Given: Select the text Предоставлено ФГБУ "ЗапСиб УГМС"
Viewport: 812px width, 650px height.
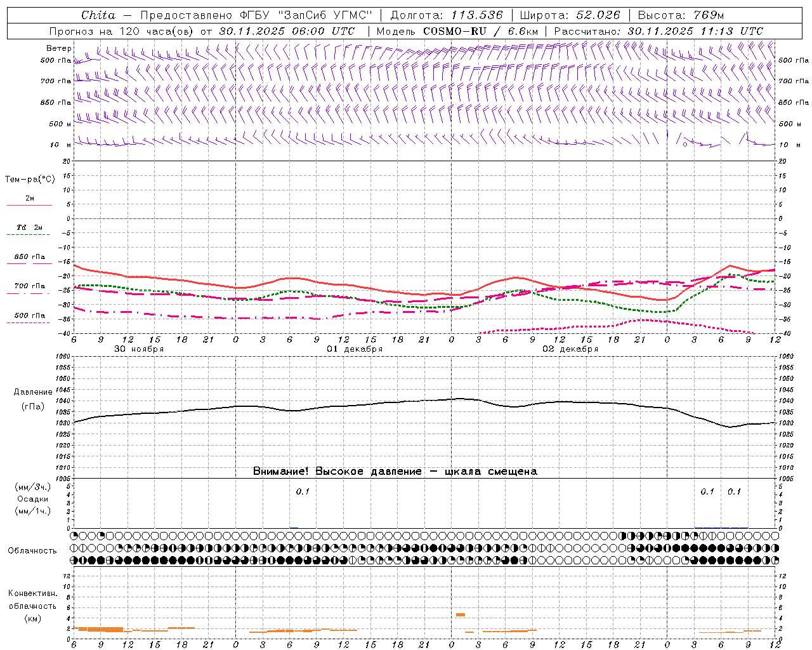Looking at the screenshot, I should (x=256, y=15).
